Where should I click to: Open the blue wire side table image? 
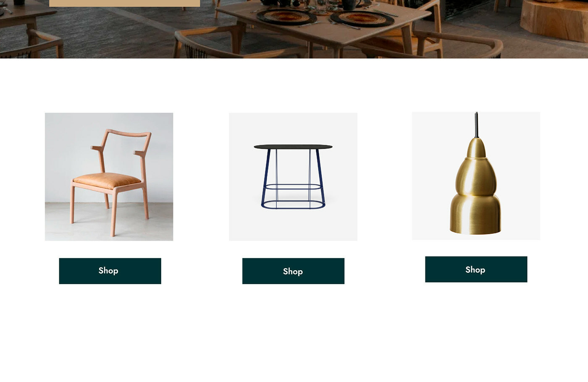pos(293,177)
